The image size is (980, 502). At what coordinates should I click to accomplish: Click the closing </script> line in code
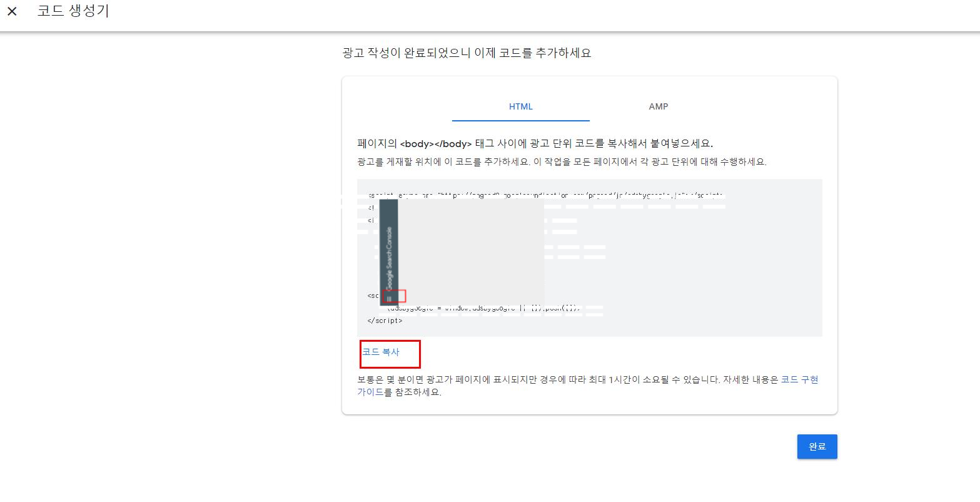tap(385, 320)
